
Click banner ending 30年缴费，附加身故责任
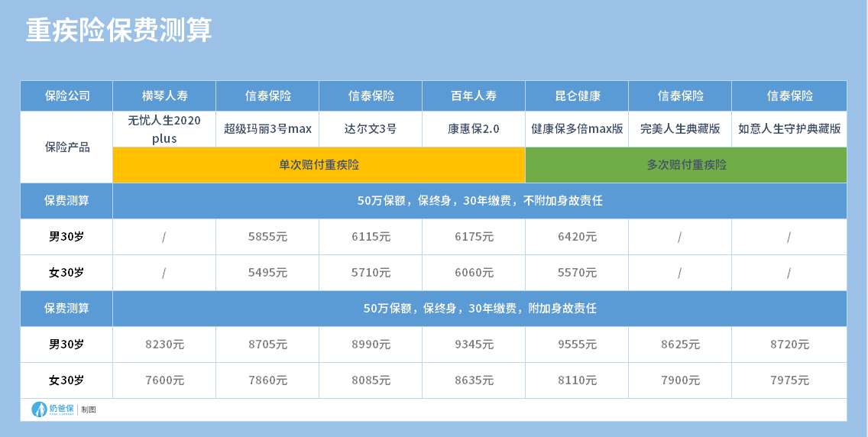(480, 309)
